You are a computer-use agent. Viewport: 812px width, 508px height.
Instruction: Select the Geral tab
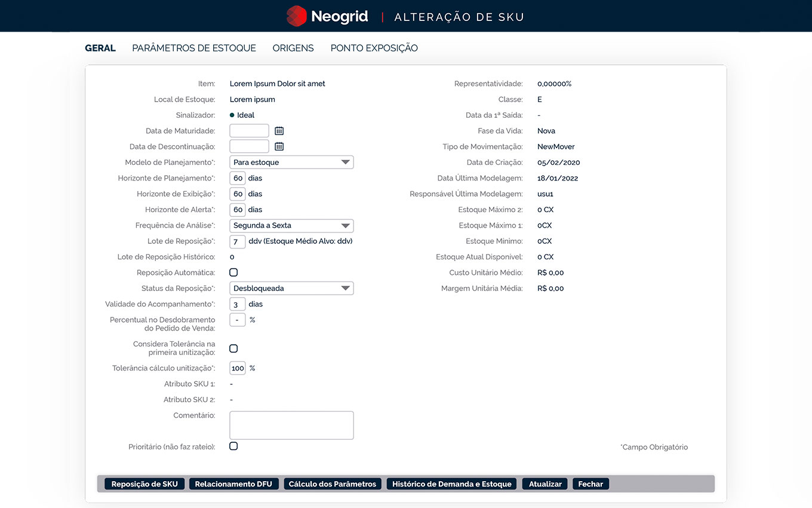(100, 48)
